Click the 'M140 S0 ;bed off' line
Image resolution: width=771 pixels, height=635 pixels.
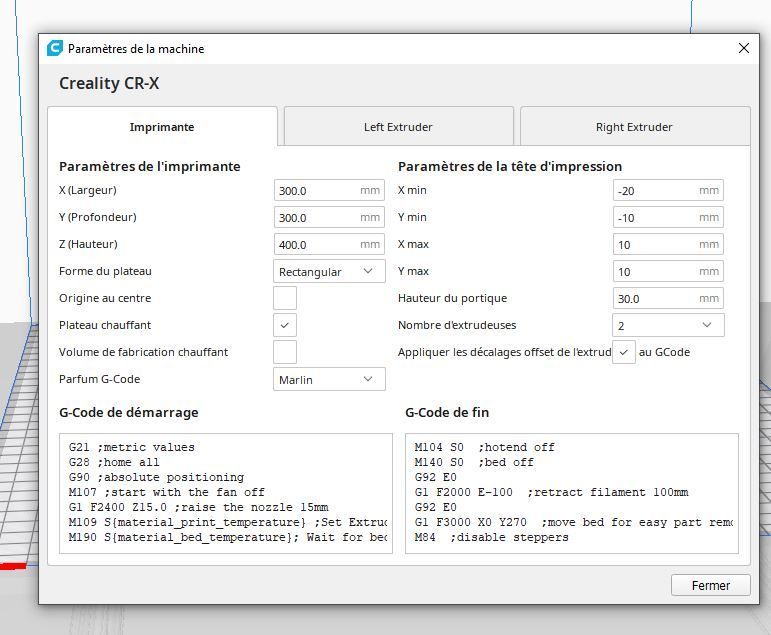[474, 462]
